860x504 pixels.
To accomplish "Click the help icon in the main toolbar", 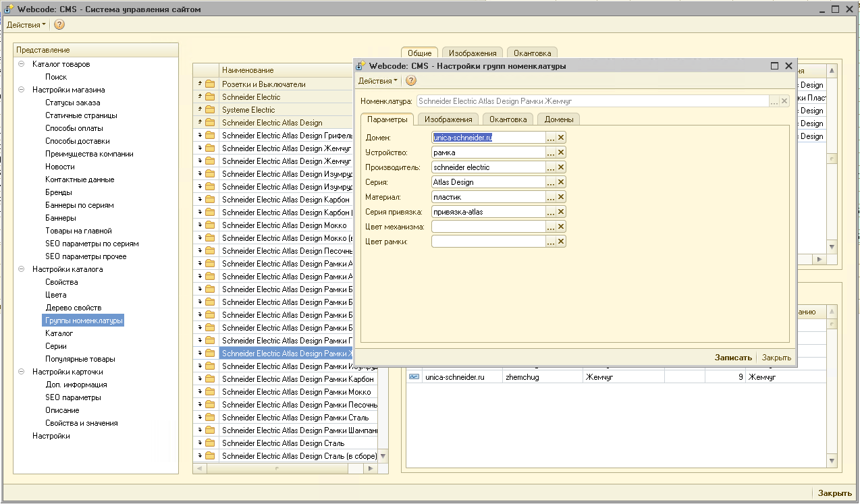I will pyautogui.click(x=59, y=25).
